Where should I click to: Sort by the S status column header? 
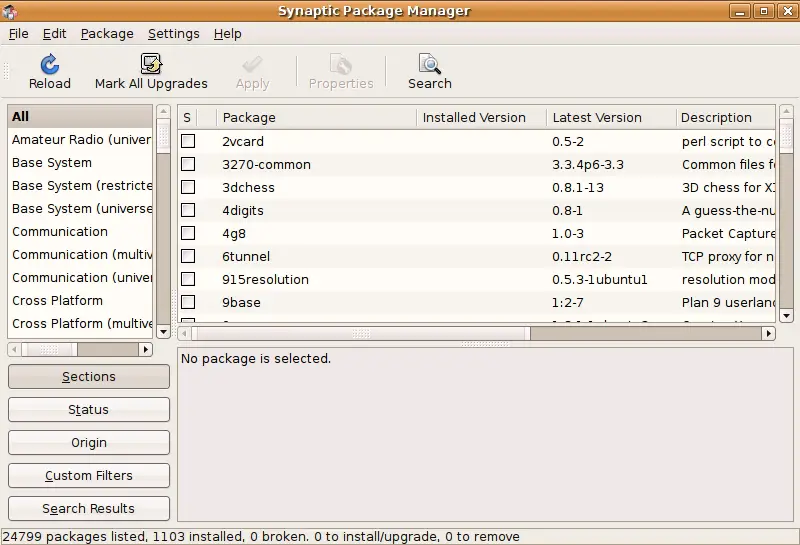[x=187, y=117]
